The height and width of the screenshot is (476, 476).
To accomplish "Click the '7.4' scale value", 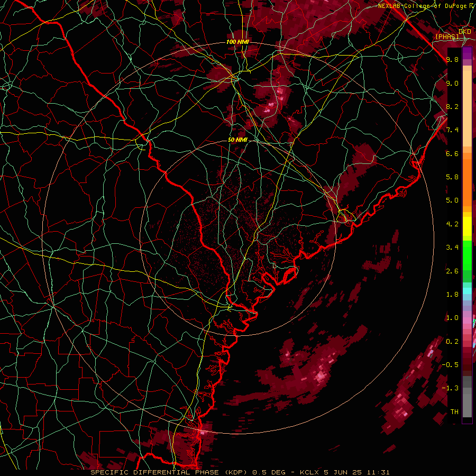I will 452,130.
